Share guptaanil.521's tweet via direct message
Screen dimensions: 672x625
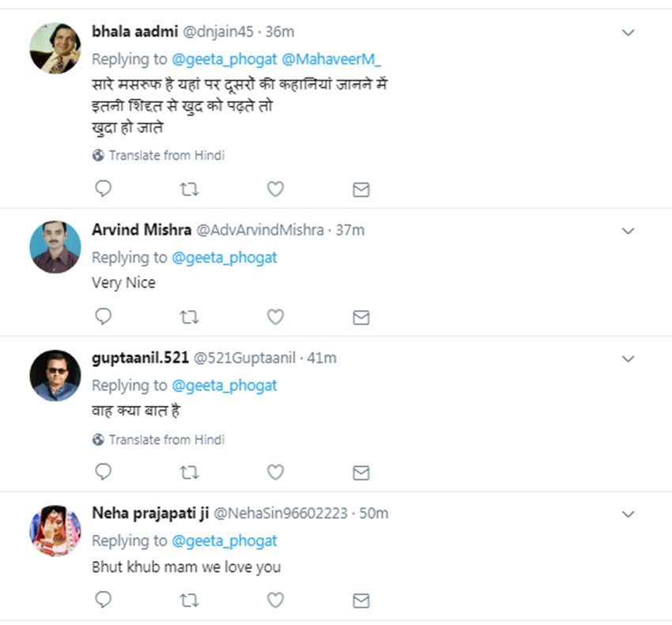pyautogui.click(x=361, y=472)
